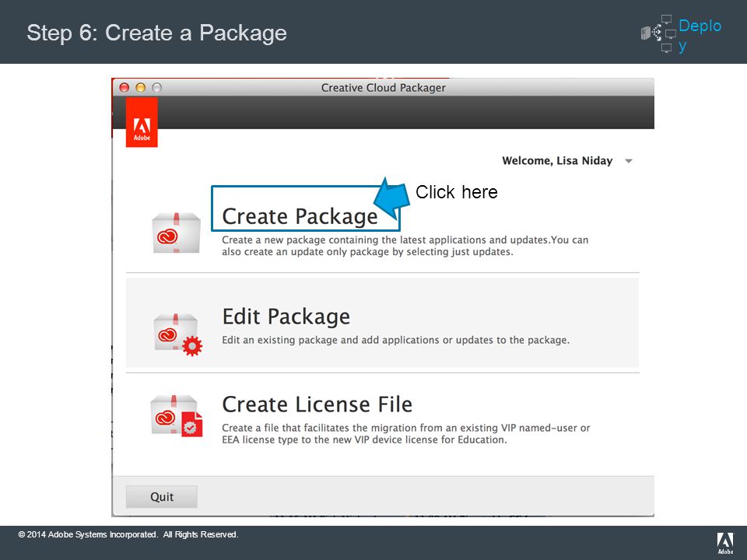The image size is (747, 560).
Task: Select the Edit Package heading
Action: coord(286,317)
